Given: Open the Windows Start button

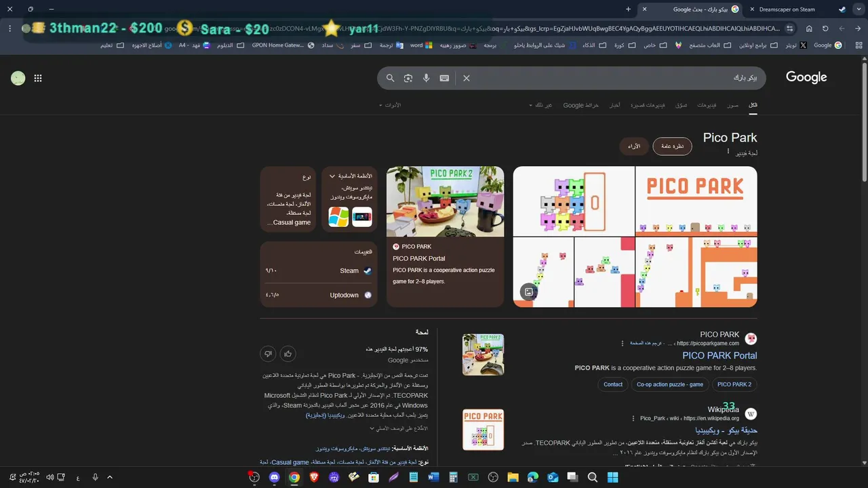Looking at the screenshot, I should point(612,477).
